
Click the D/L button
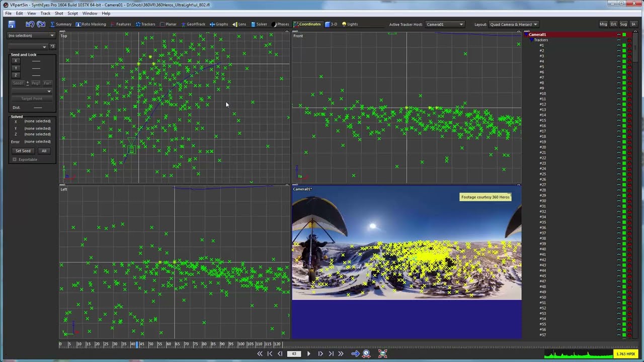point(613,24)
